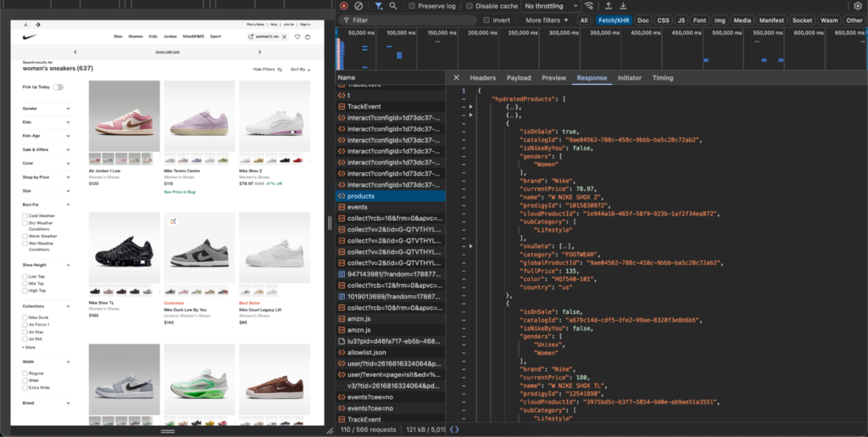Expand the Brand filter section
868x437 pixels.
[47, 403]
